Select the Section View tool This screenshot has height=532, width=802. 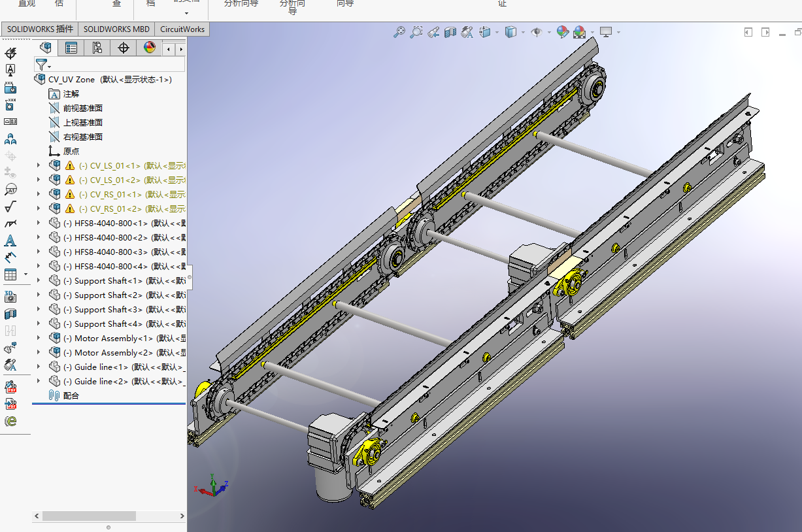click(x=450, y=31)
